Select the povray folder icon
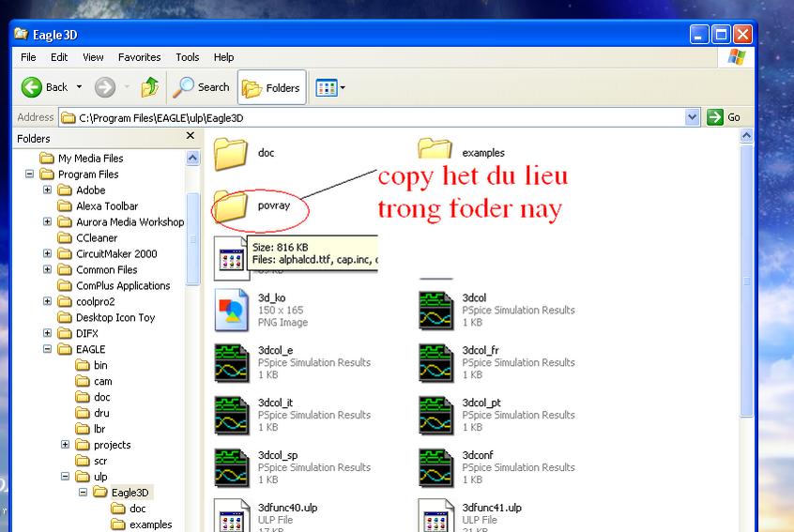This screenshot has height=532, width=794. (x=230, y=206)
